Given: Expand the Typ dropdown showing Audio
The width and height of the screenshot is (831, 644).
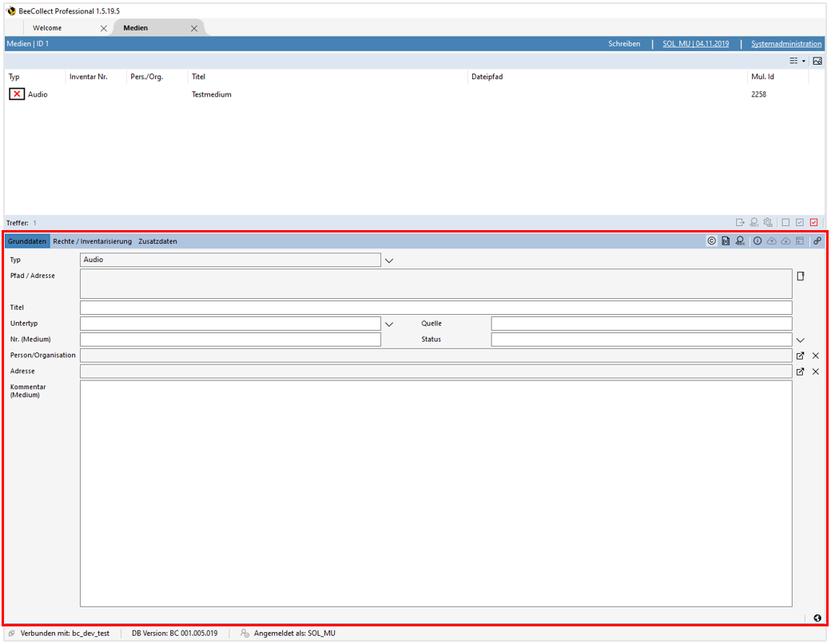Looking at the screenshot, I should point(390,260).
